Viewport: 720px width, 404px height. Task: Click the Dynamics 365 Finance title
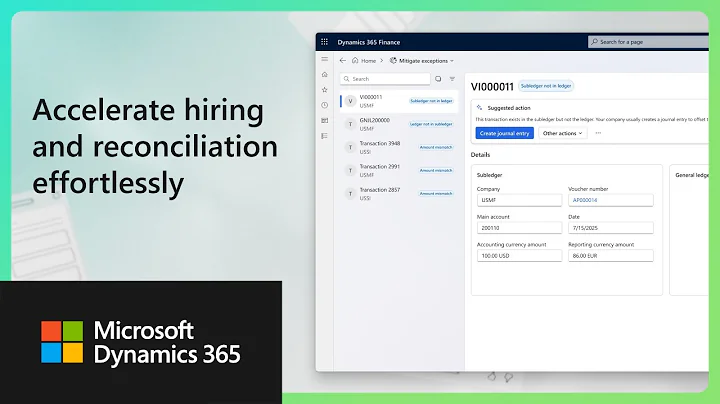(x=369, y=42)
